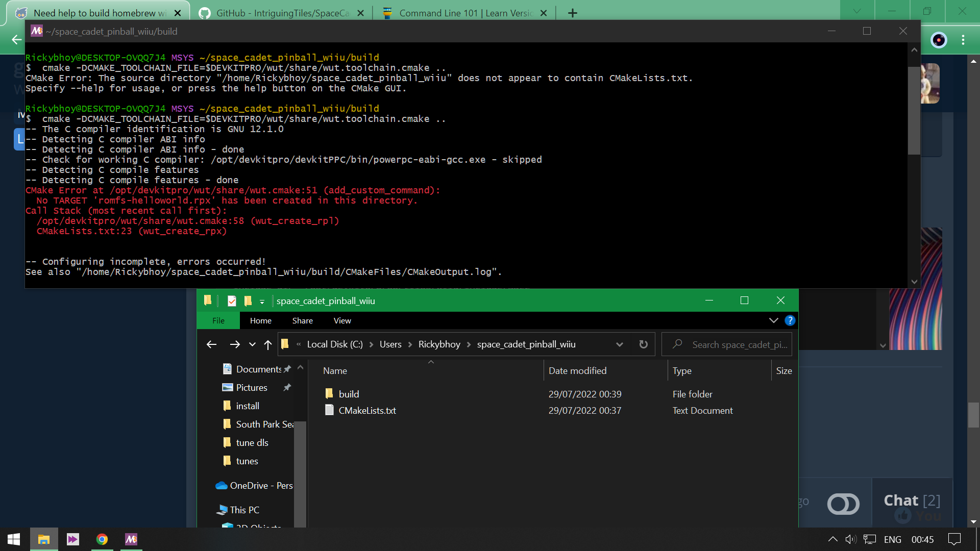
Task: Open the Chat [2] panel on the webpage
Action: 912,501
